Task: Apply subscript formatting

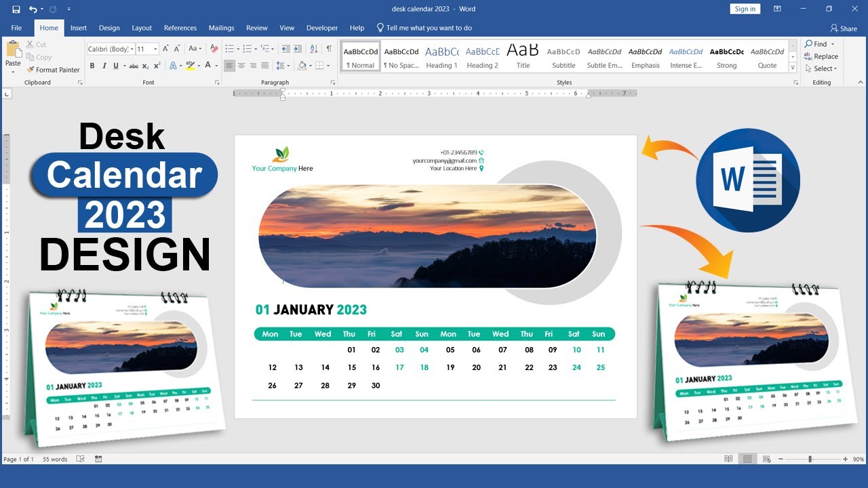Action: point(146,66)
